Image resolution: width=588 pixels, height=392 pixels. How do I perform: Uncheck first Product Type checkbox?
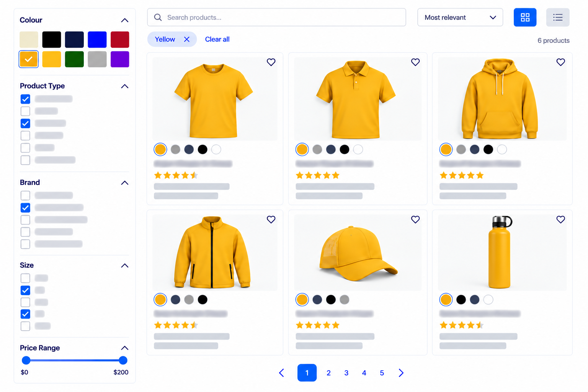click(x=25, y=99)
